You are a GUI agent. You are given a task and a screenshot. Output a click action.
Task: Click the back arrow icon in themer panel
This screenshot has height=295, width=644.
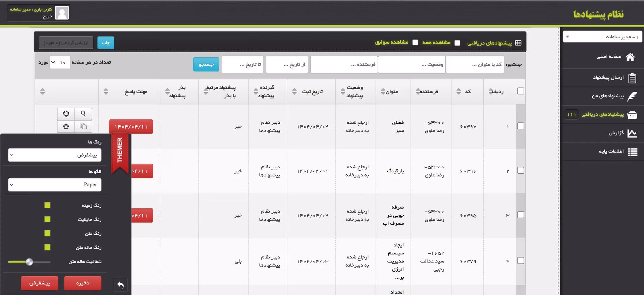120,285
